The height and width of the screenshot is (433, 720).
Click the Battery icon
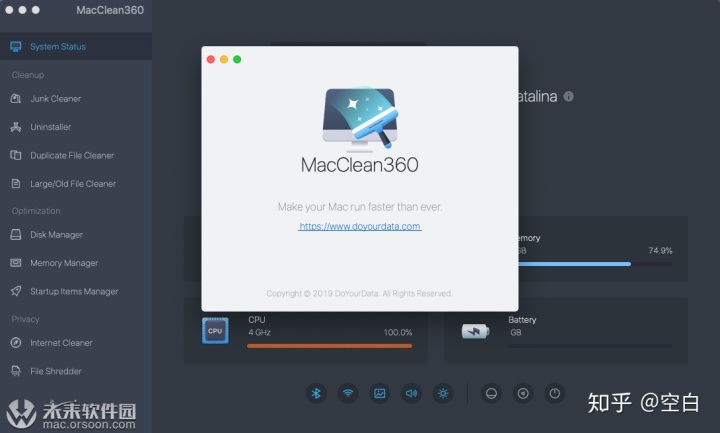click(x=475, y=331)
